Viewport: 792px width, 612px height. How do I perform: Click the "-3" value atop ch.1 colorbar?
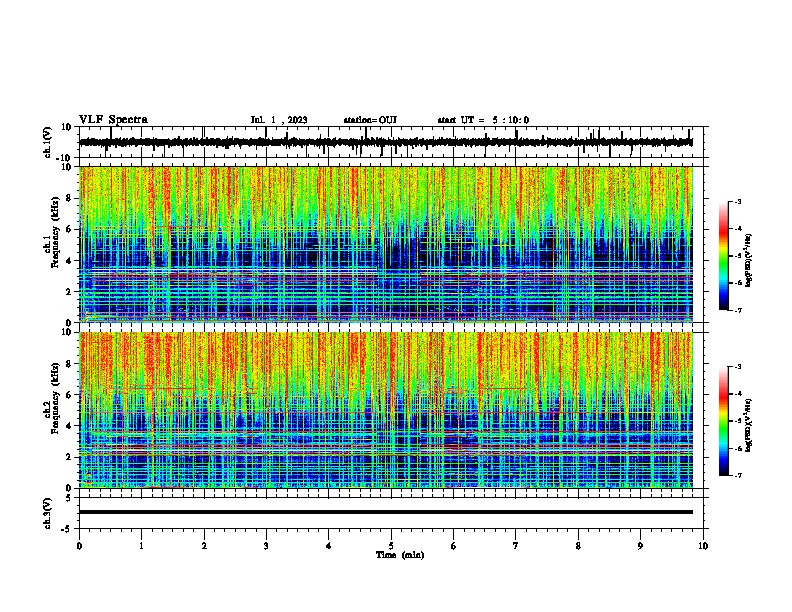coord(738,202)
